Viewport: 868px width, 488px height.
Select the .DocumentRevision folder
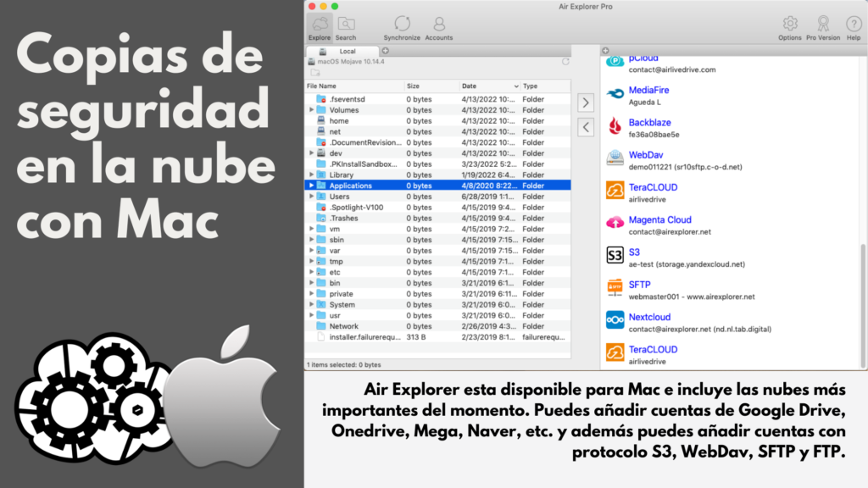(x=438, y=142)
